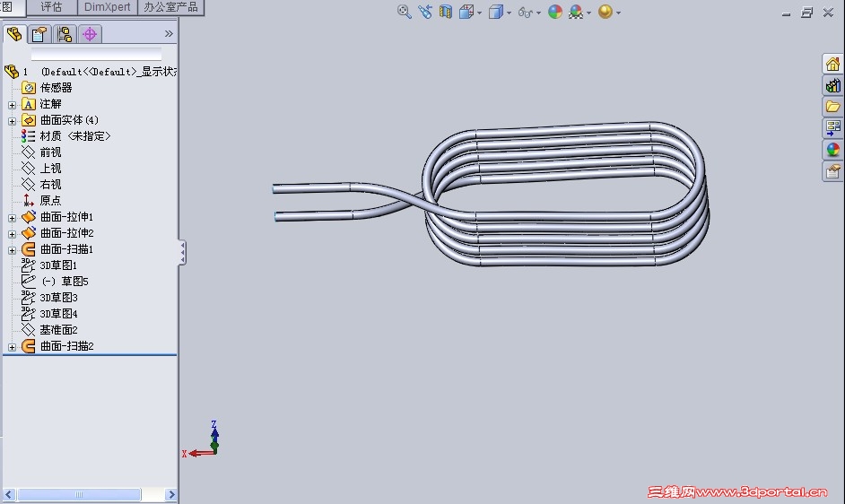845x504 pixels.
Task: Collapse the feature panel splitter handle
Action: 183,252
